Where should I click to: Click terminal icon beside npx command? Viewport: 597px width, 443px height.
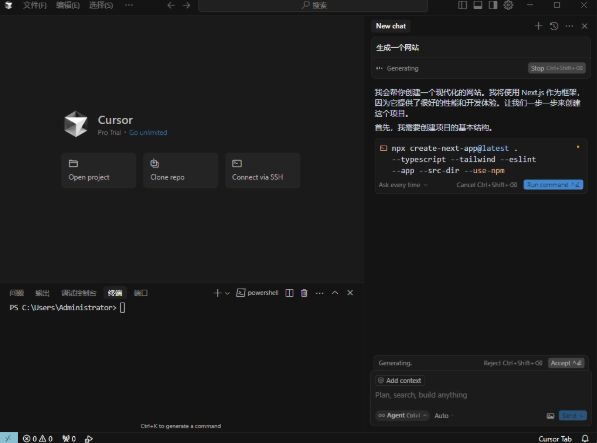click(383, 148)
